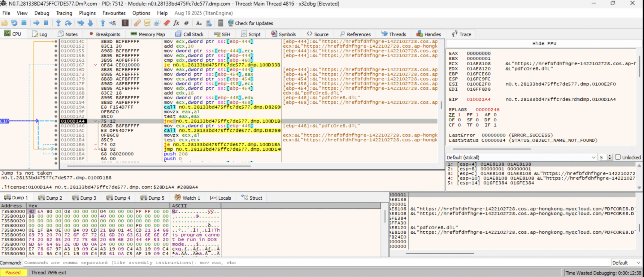The width and height of the screenshot is (644, 277).
Task: Select the ZF flag value
Action: coord(459,115)
